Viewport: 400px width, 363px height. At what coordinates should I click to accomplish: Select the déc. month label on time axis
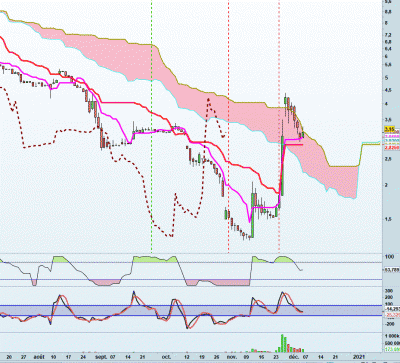(x=293, y=357)
